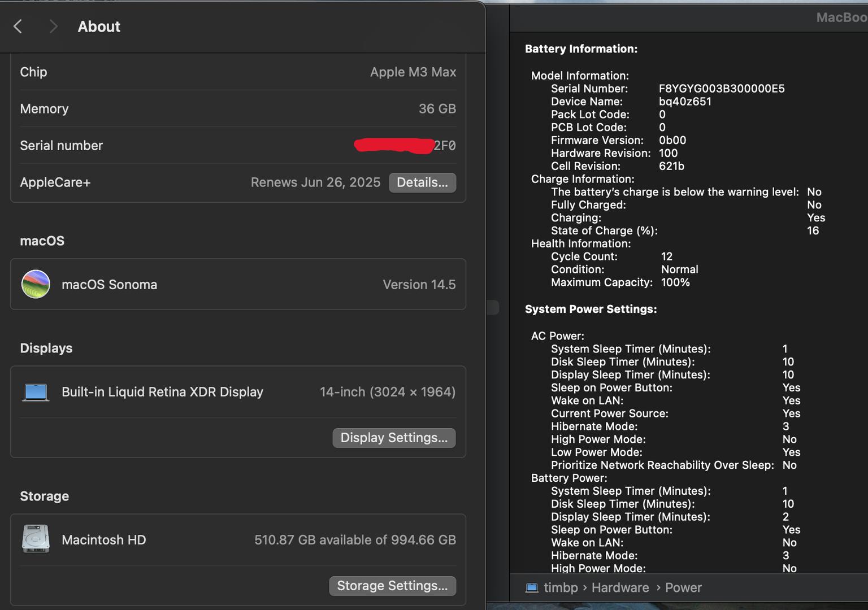Open Display Settings
Screen dimensions: 868x610
coord(394,438)
